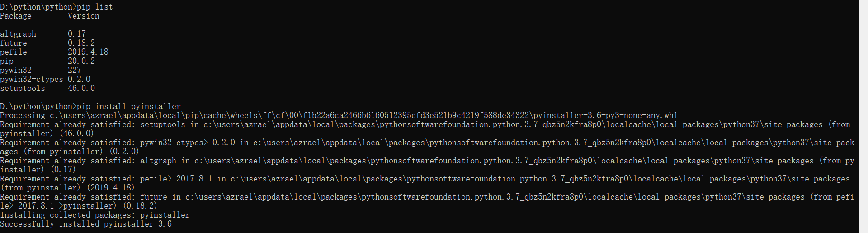The height and width of the screenshot is (233, 868).
Task: Click the 'Version' column header
Action: point(84,16)
